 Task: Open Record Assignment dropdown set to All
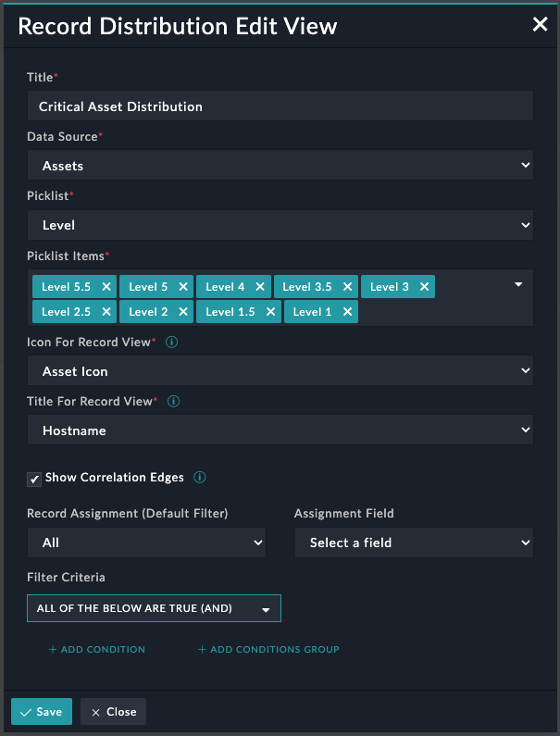(x=146, y=543)
